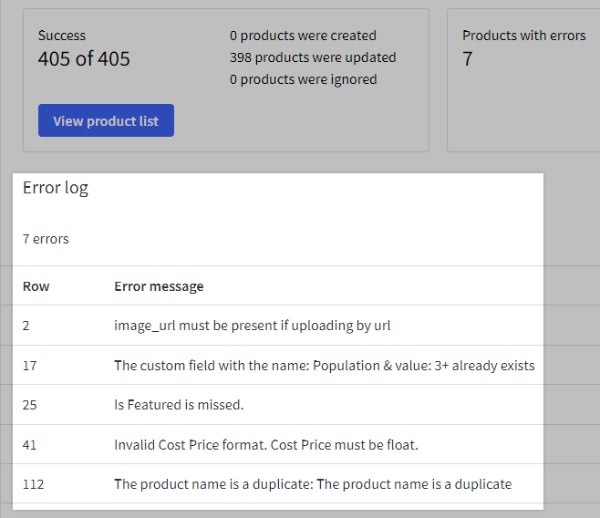Click the Error message column header
This screenshot has height=518, width=600.
[x=159, y=286]
